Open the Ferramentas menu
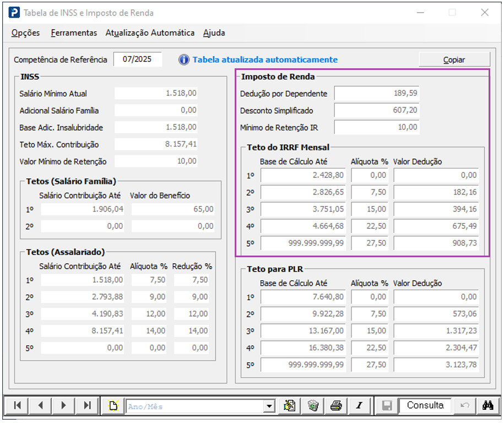504x423 pixels. [74, 32]
